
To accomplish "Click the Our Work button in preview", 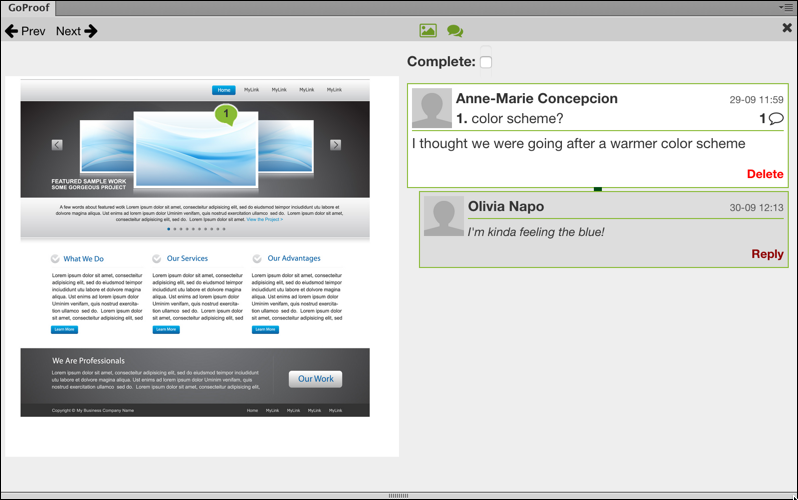I will click(x=316, y=379).
